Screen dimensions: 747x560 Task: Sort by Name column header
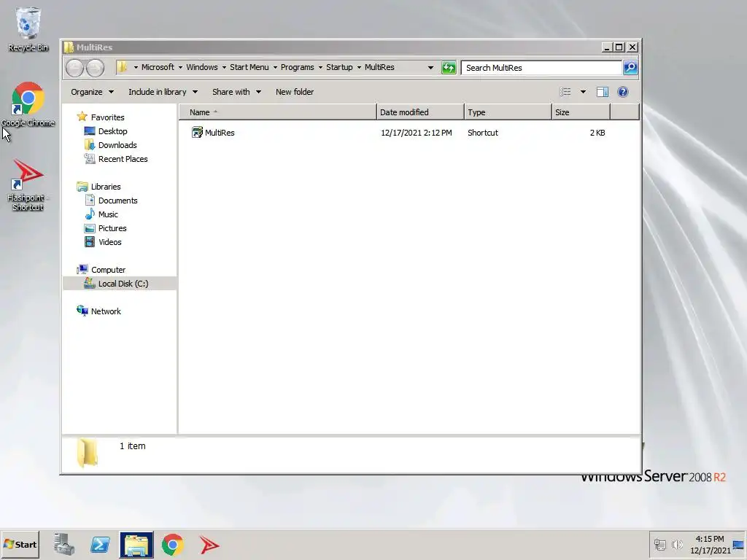pyautogui.click(x=278, y=112)
